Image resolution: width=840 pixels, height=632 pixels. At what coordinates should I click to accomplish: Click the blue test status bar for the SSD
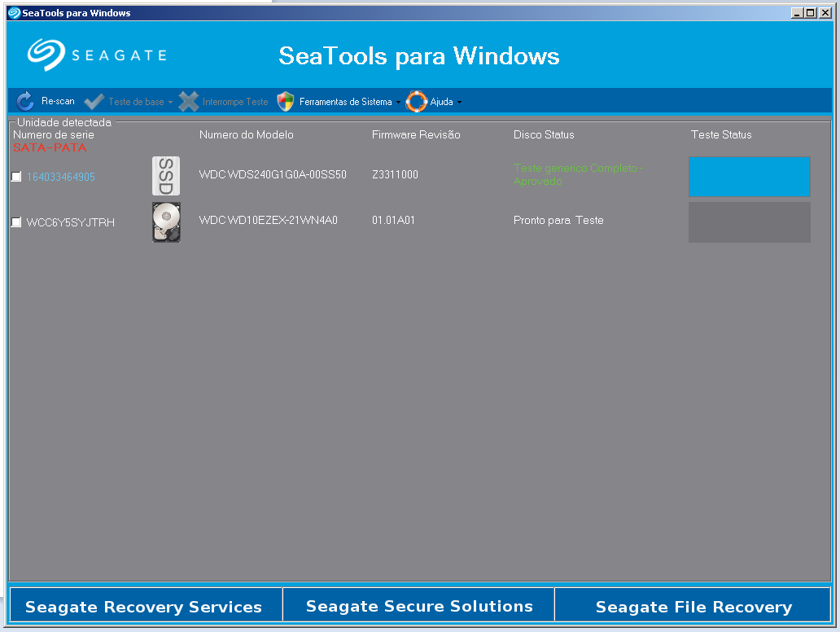[749, 177]
